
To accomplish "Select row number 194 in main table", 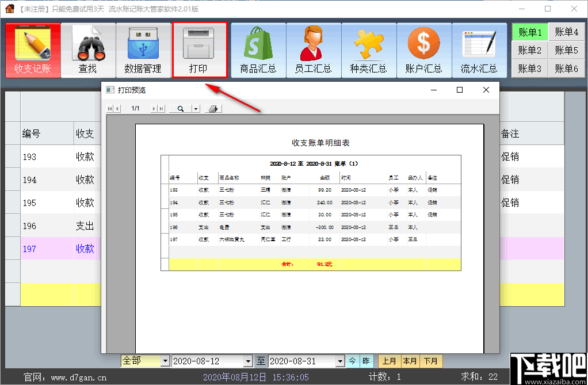I will point(29,180).
